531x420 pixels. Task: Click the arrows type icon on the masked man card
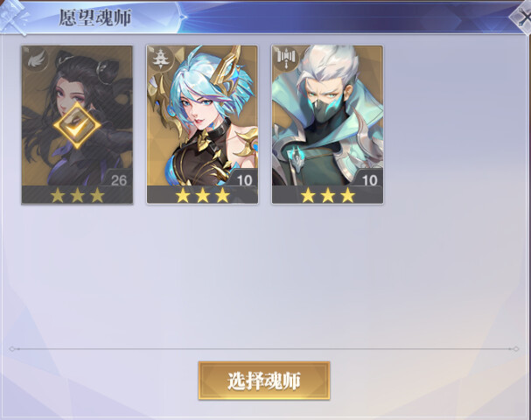pos(287,59)
